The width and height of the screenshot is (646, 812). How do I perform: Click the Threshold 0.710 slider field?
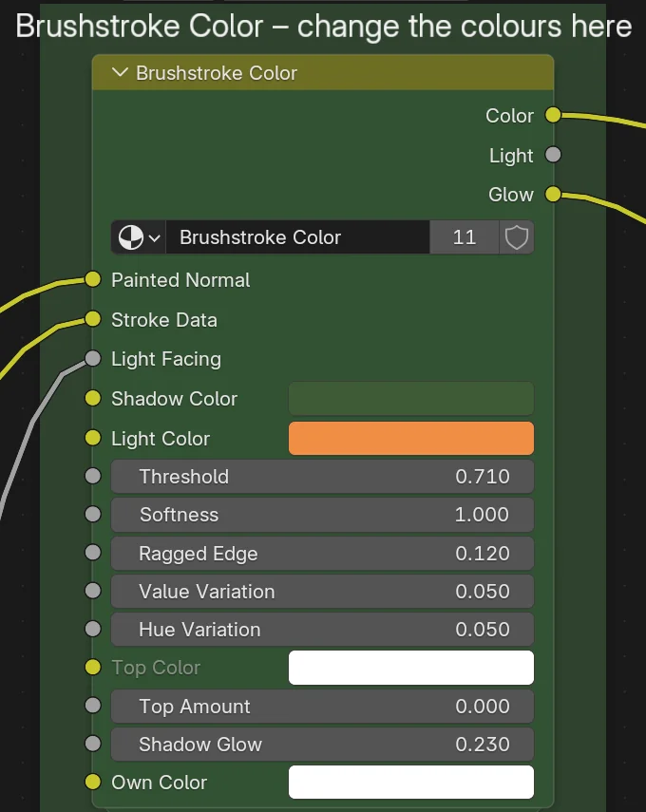click(x=322, y=477)
